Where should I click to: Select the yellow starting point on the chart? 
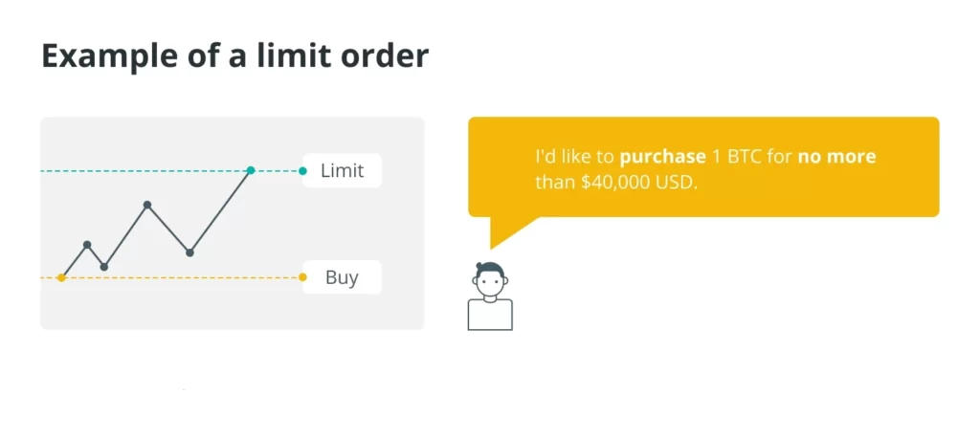click(61, 277)
